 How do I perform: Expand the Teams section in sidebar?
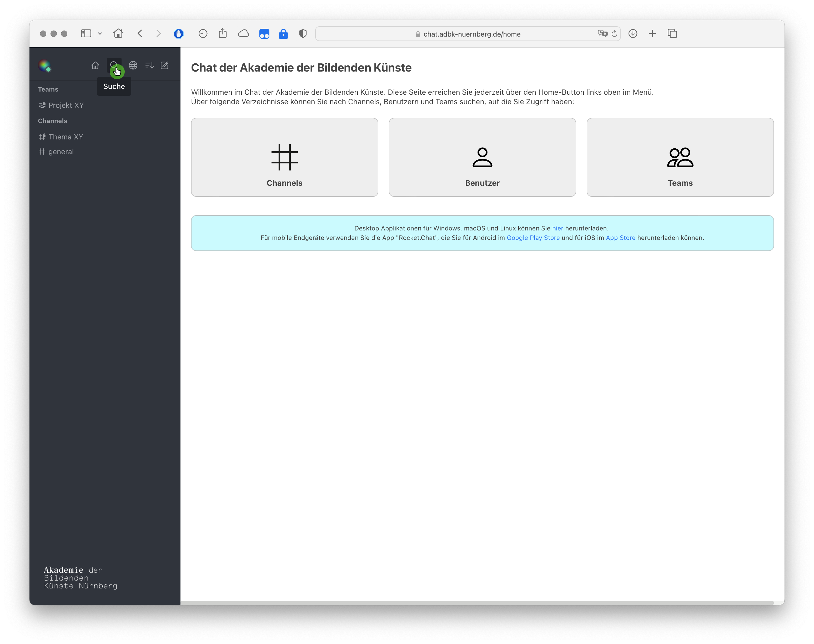point(48,89)
